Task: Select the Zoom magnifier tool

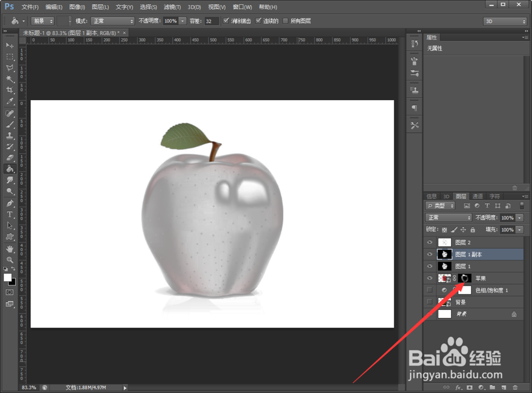Action: [x=10, y=260]
